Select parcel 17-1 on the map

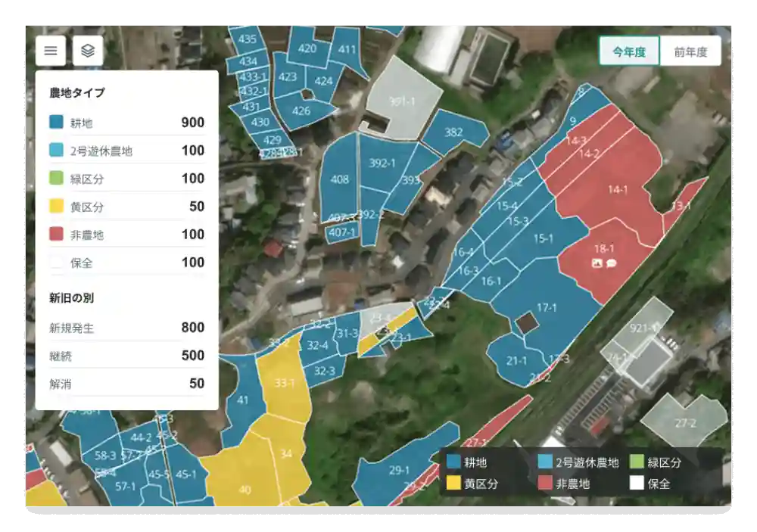[547, 308]
